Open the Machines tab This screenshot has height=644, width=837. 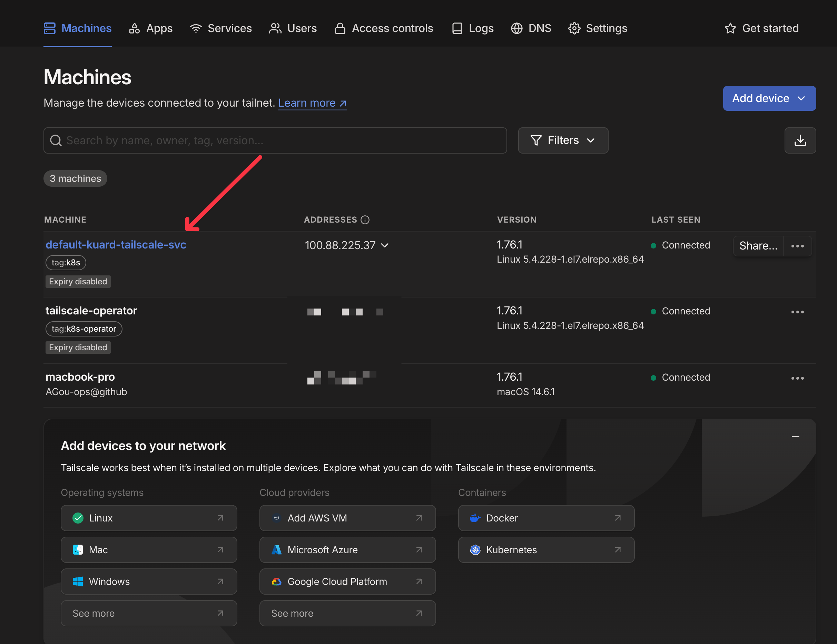tap(77, 28)
